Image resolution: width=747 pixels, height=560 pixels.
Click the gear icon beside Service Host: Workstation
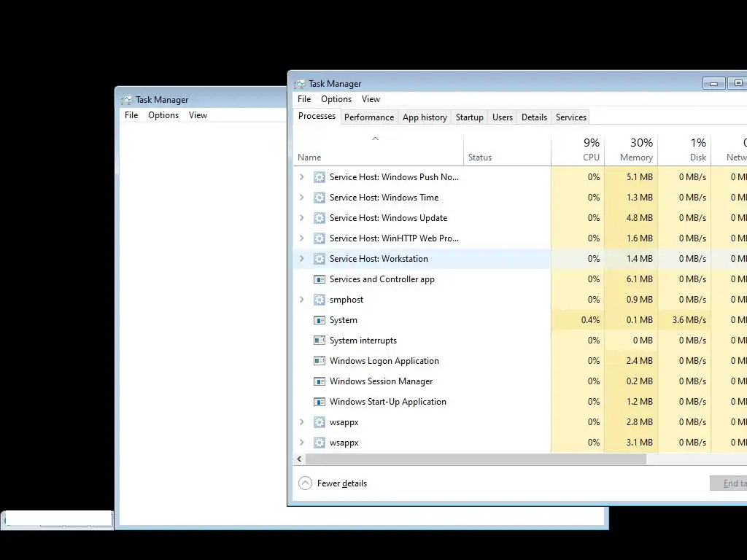tap(320, 259)
